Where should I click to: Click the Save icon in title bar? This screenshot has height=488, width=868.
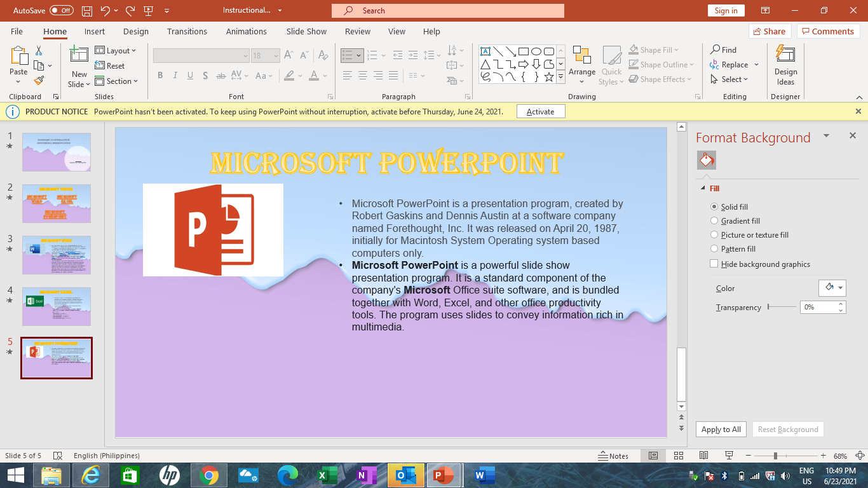[87, 10]
